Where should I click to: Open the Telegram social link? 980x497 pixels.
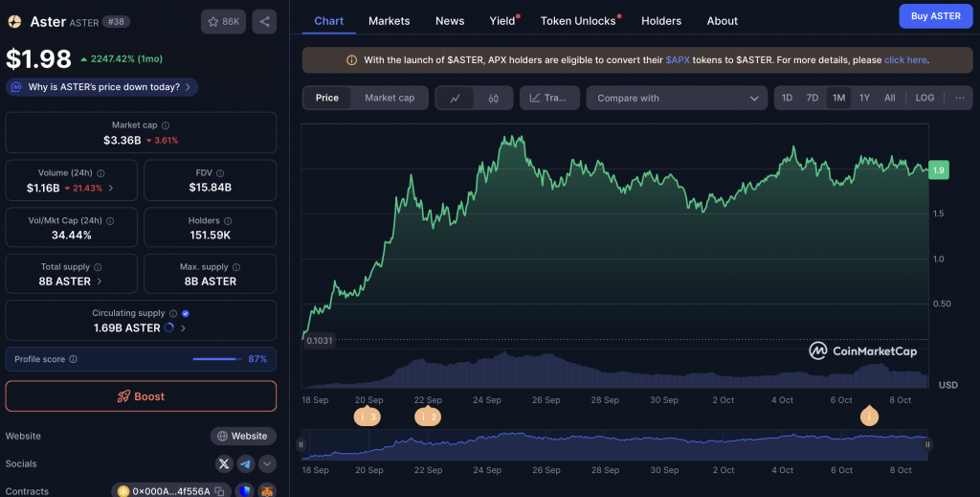point(246,463)
